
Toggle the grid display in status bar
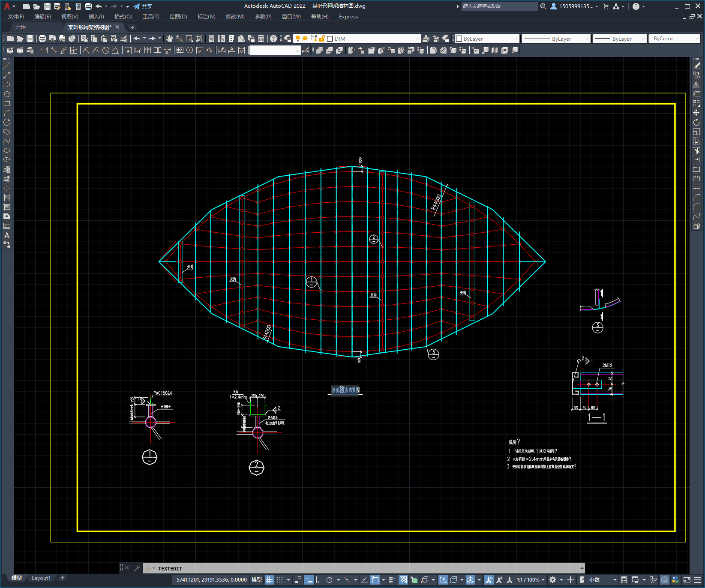[x=269, y=580]
